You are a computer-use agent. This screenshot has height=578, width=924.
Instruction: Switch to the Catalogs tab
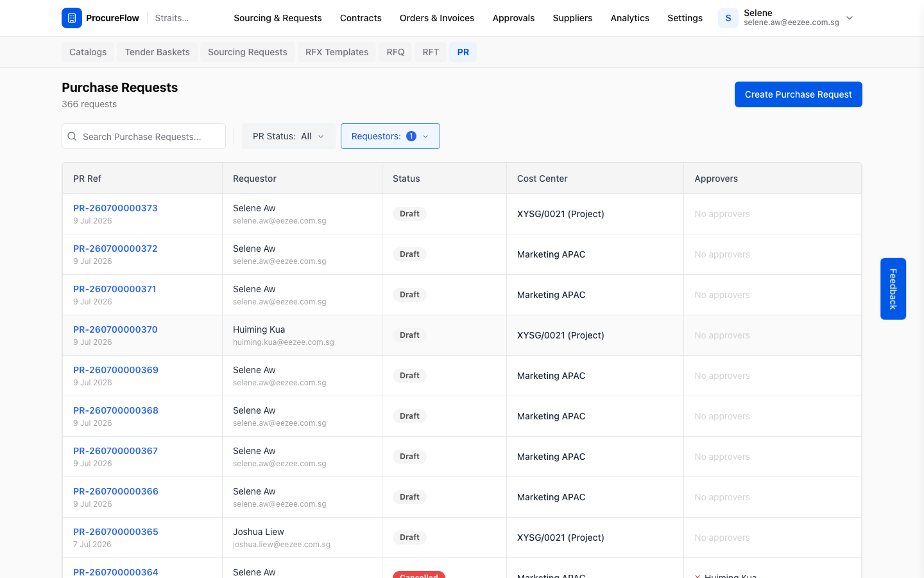pos(88,52)
